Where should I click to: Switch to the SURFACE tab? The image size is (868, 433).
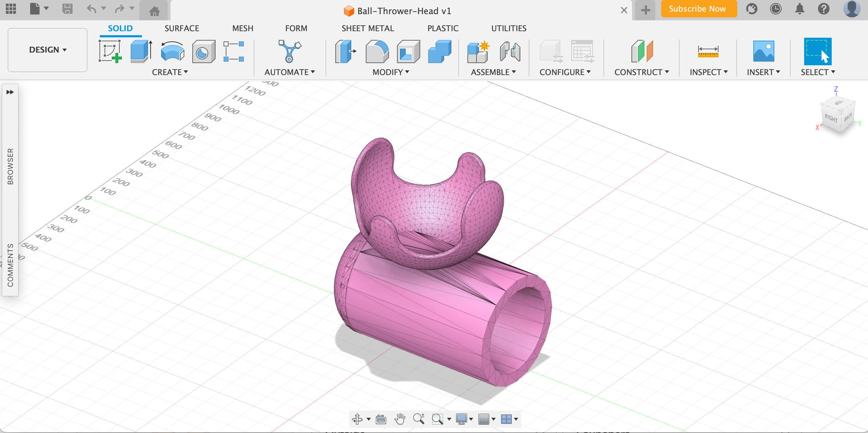pyautogui.click(x=182, y=28)
